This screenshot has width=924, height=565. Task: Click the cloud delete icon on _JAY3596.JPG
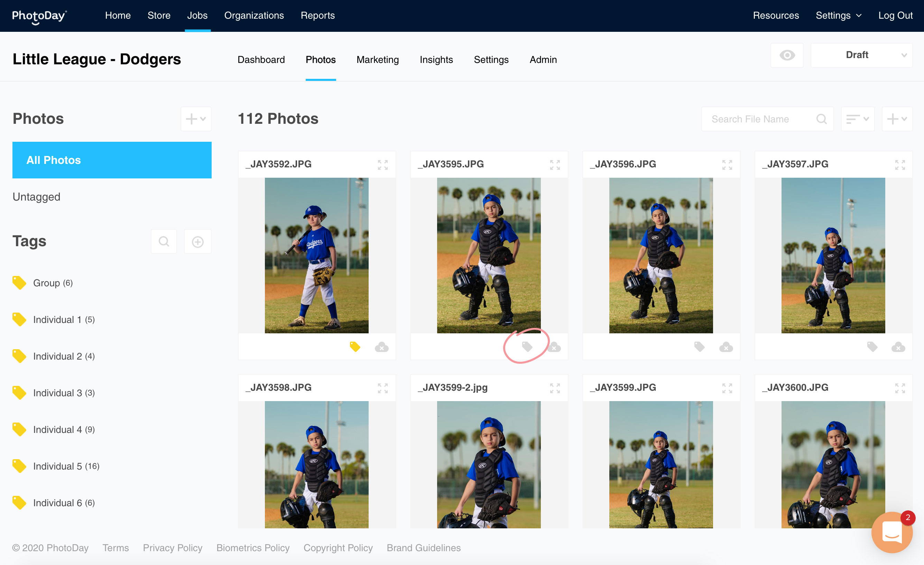[726, 347]
